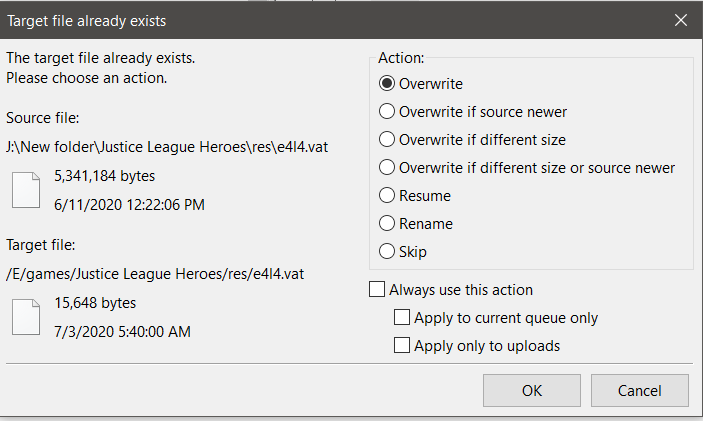Close the Target file already exists dialog
This screenshot has height=421, width=703.
coord(681,20)
